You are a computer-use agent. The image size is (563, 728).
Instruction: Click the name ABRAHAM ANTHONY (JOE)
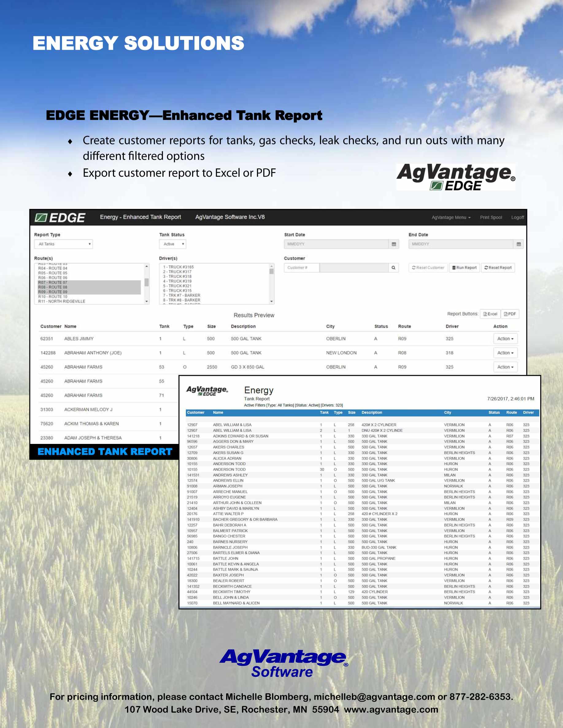pyautogui.click(x=93, y=353)
